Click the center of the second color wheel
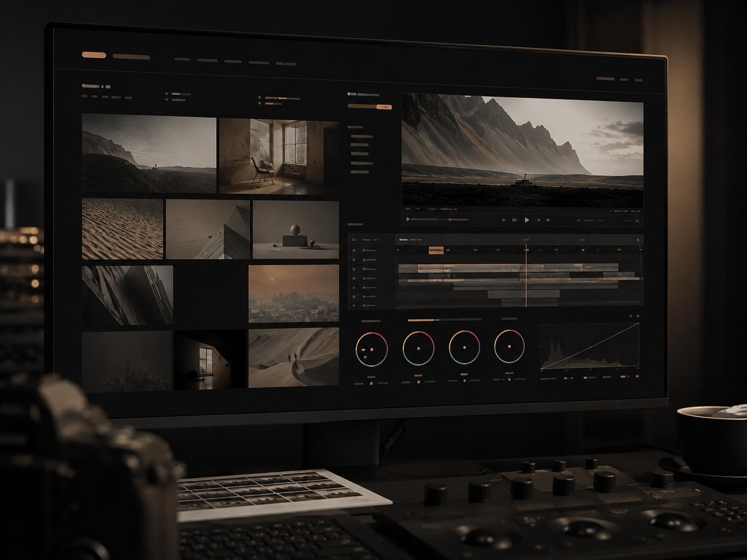This screenshot has height=560, width=747. (418, 348)
